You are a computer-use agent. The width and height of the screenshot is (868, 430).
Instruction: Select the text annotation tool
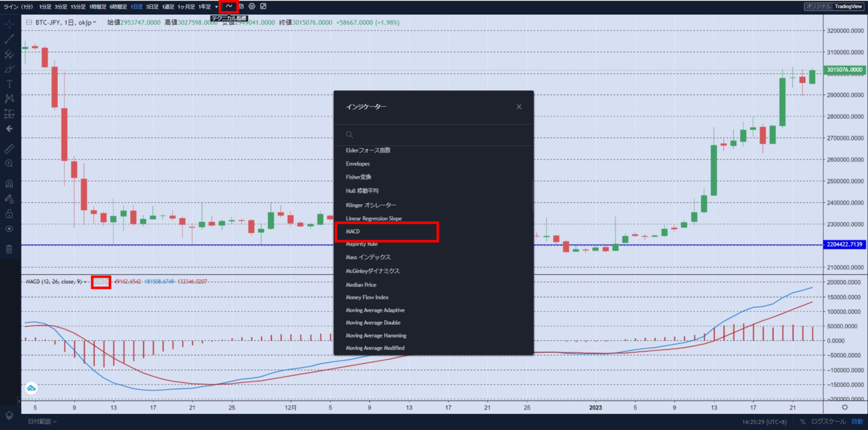point(9,84)
